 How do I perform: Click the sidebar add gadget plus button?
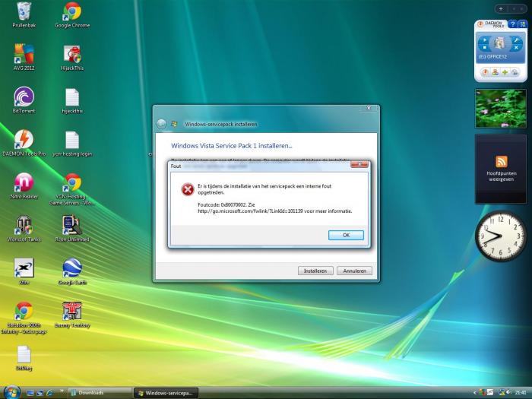[x=501, y=8]
